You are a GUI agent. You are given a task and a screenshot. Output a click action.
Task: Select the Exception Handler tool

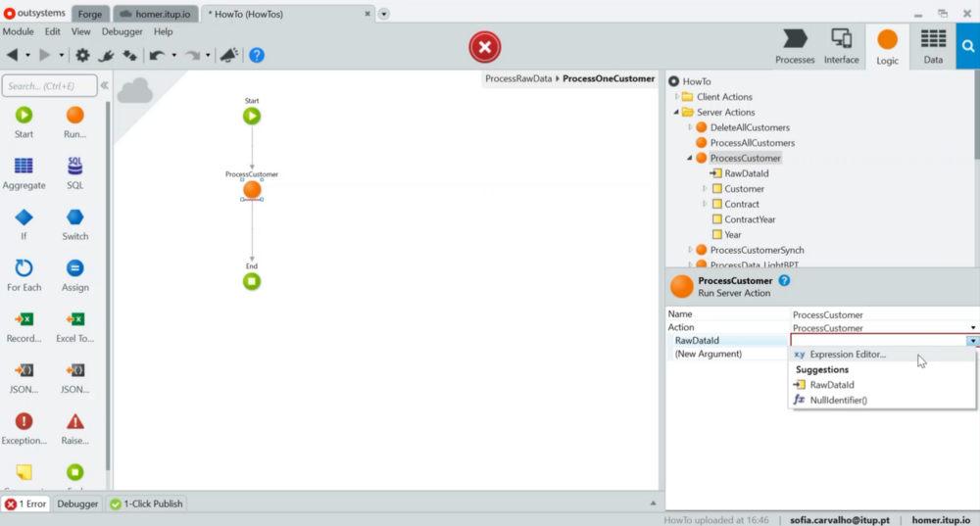(x=24, y=429)
